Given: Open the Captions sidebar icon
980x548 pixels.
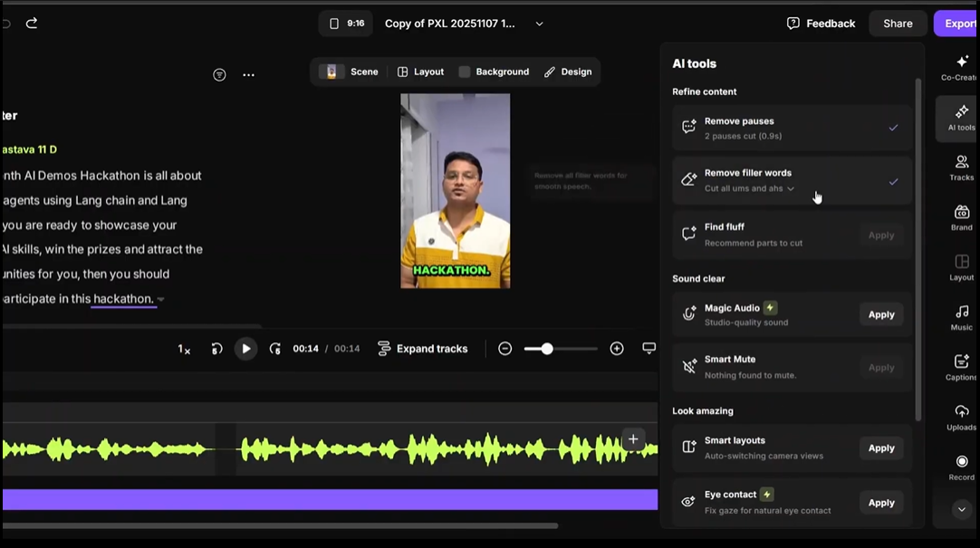Looking at the screenshot, I should pyautogui.click(x=961, y=368).
